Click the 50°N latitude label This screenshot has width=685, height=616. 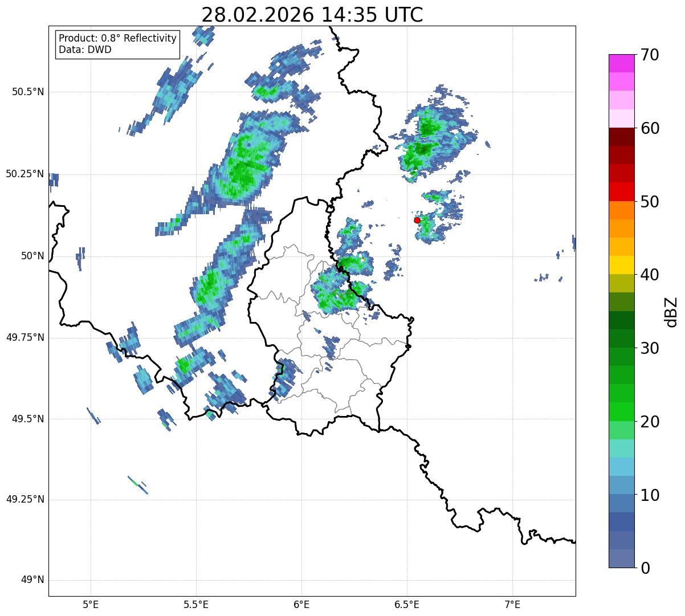[32, 256]
